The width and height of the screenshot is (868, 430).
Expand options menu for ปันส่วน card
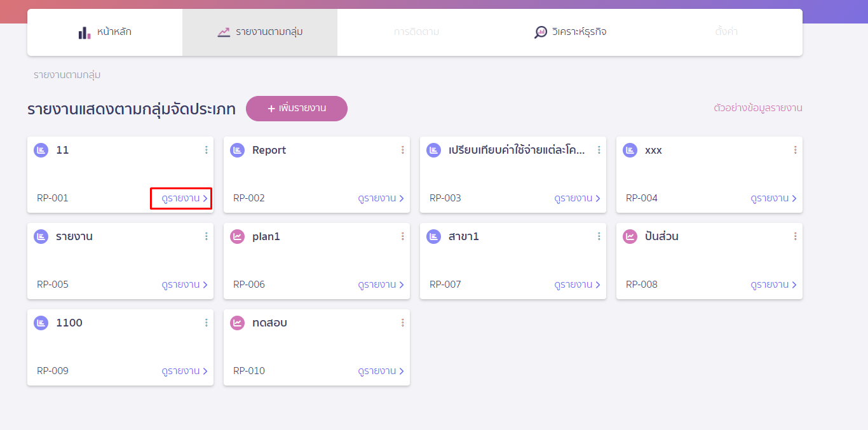click(795, 237)
